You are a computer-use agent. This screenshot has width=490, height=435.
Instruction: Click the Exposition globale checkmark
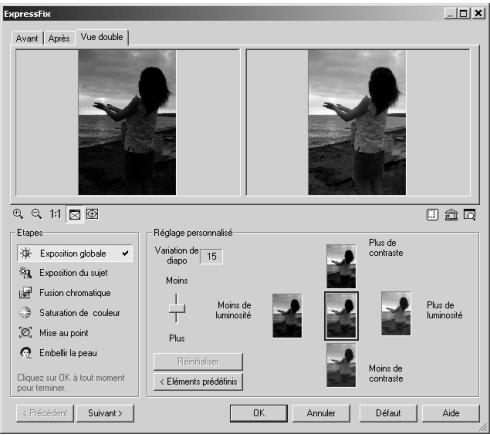click(x=125, y=253)
